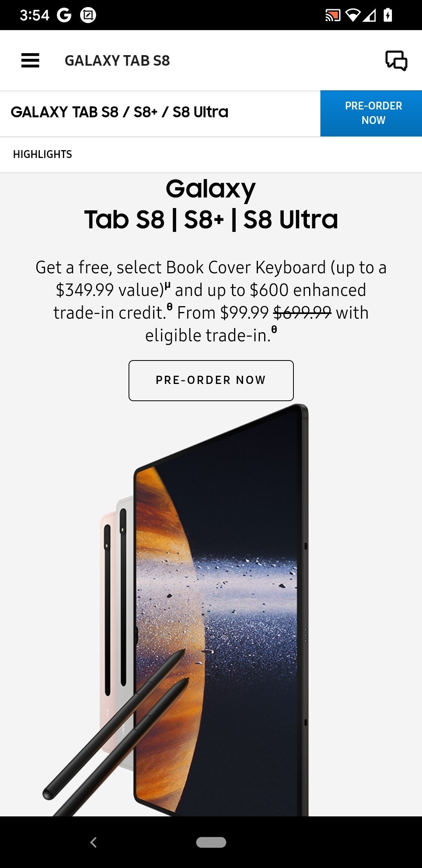
Task: Tap the screenshot notification icon
Action: pyautogui.click(x=88, y=15)
